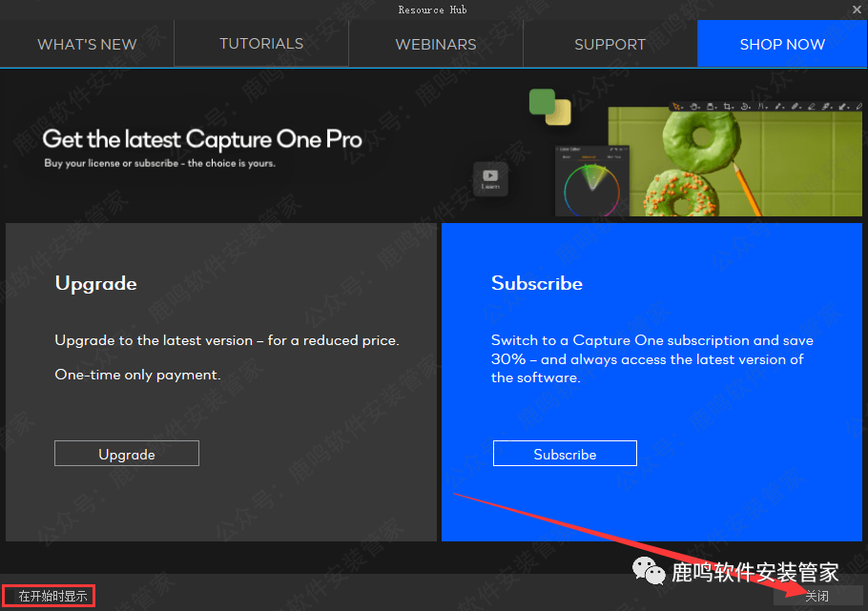Click the 关闭 button at bottom
The width and height of the screenshot is (868, 611).
click(816, 596)
